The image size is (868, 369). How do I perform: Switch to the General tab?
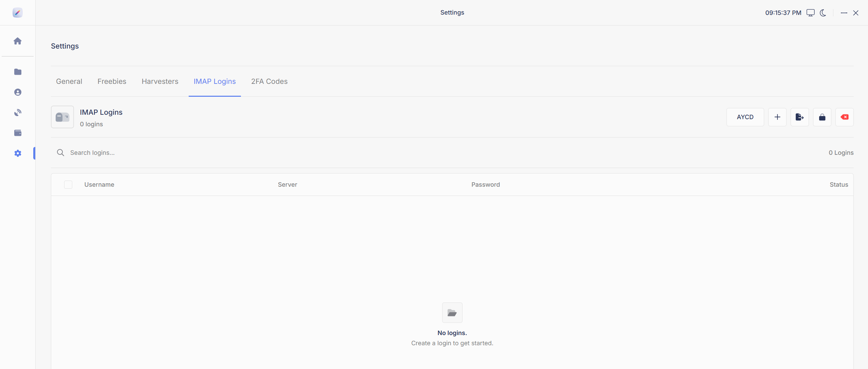coord(69,81)
